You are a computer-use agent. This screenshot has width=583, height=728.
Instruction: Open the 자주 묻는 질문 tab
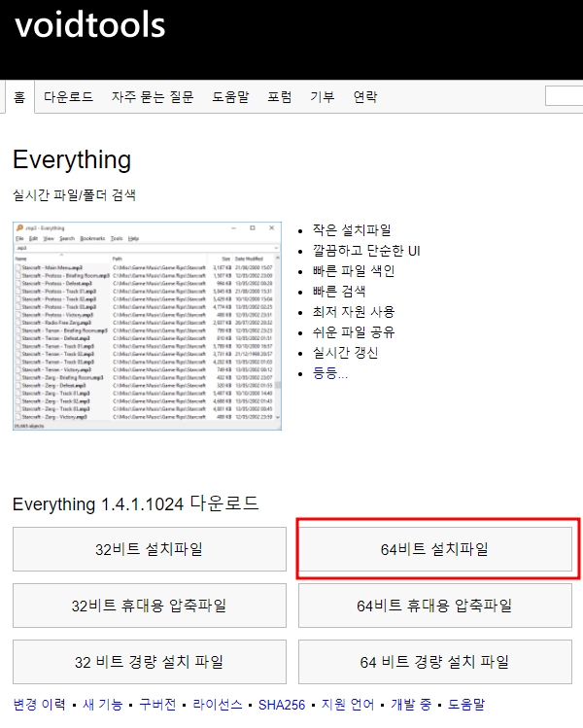pos(153,96)
